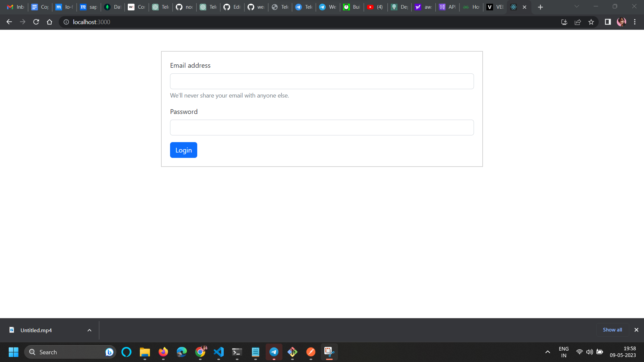The width and height of the screenshot is (644, 362).
Task: Open Show all downloads link
Action: click(612, 330)
